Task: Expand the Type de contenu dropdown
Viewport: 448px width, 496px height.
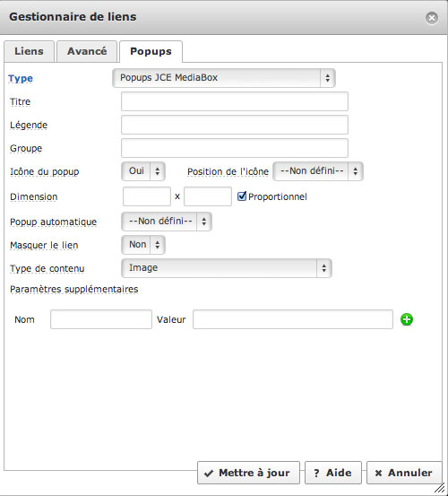Action: coord(227,268)
